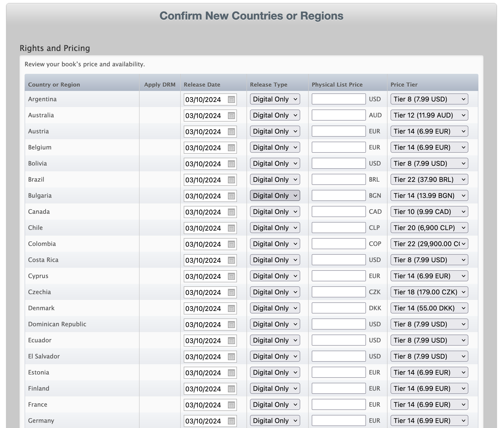Click calendar icon in Canada row
This screenshot has width=504, height=428.
pos(231,212)
